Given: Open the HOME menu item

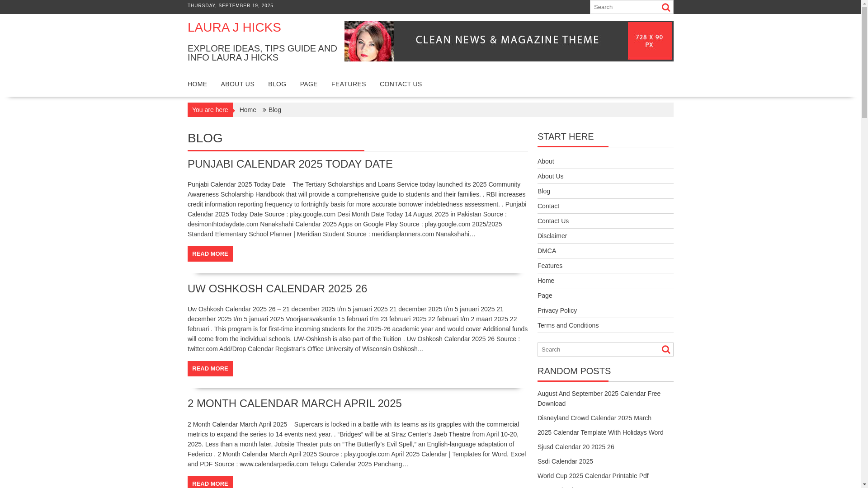Looking at the screenshot, I should click(197, 84).
